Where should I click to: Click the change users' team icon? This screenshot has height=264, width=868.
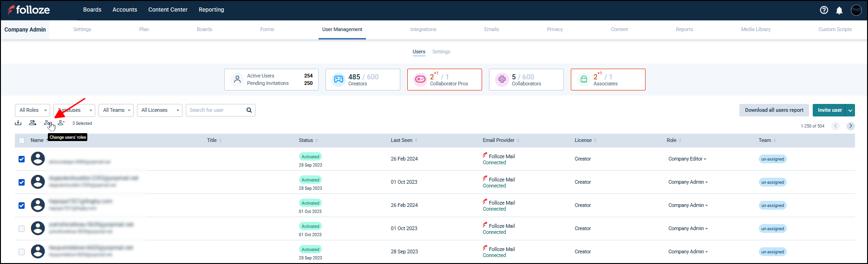click(33, 123)
